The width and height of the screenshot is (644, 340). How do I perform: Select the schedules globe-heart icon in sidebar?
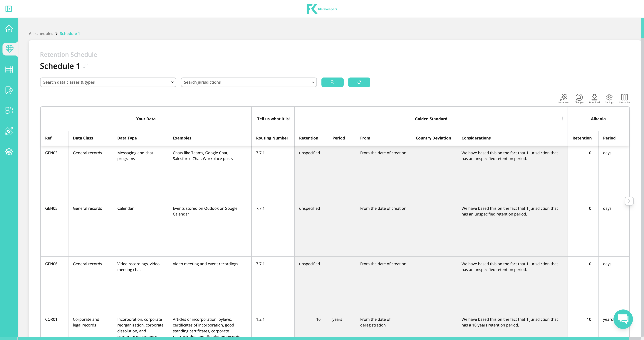click(x=9, y=49)
